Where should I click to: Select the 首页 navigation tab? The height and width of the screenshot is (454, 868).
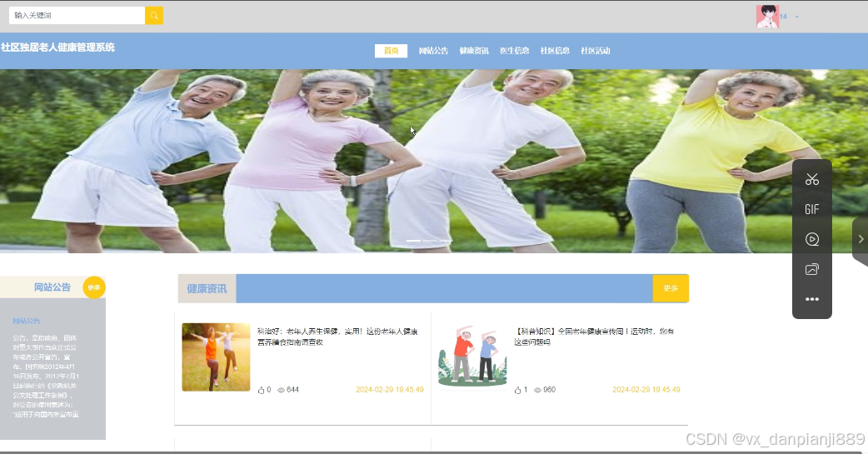(391, 50)
